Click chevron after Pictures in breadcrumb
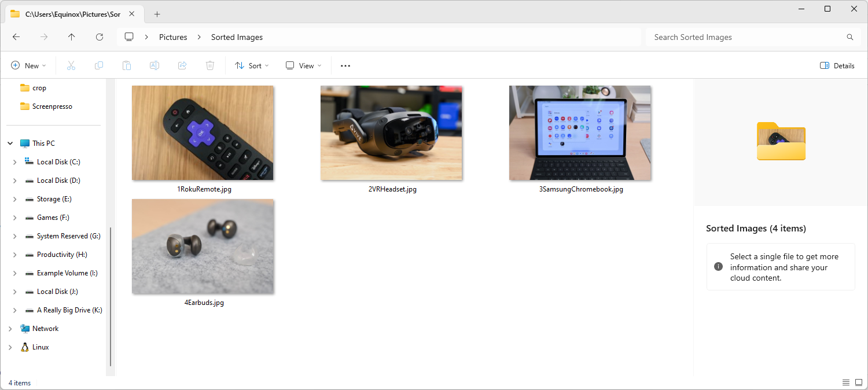 coord(199,37)
